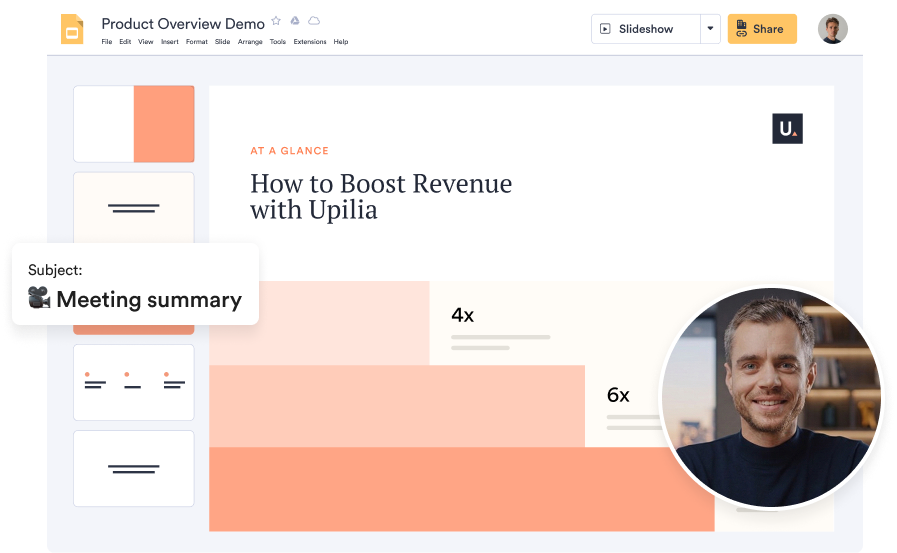Click the Google Drive move icon
The height and width of the screenshot is (553, 897).
[x=295, y=21]
